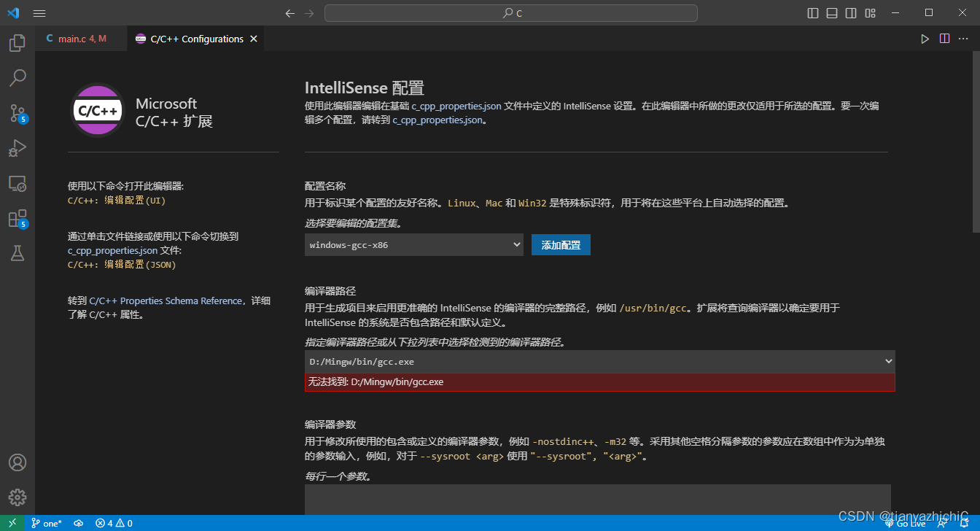Click the C/C++: 编辑配置(JSON) command text
Image resolution: width=980 pixels, height=531 pixels.
point(122,265)
